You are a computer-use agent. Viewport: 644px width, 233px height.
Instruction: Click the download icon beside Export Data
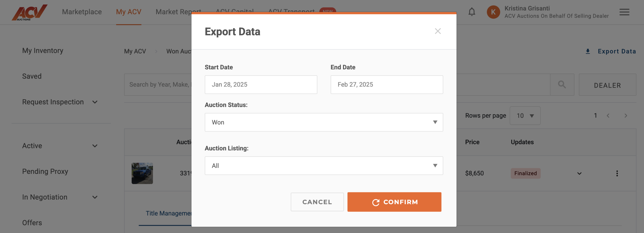588,51
